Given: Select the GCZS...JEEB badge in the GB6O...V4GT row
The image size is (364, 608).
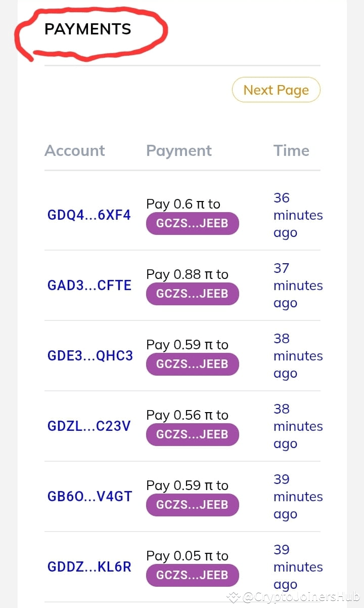Looking at the screenshot, I should [x=192, y=505].
